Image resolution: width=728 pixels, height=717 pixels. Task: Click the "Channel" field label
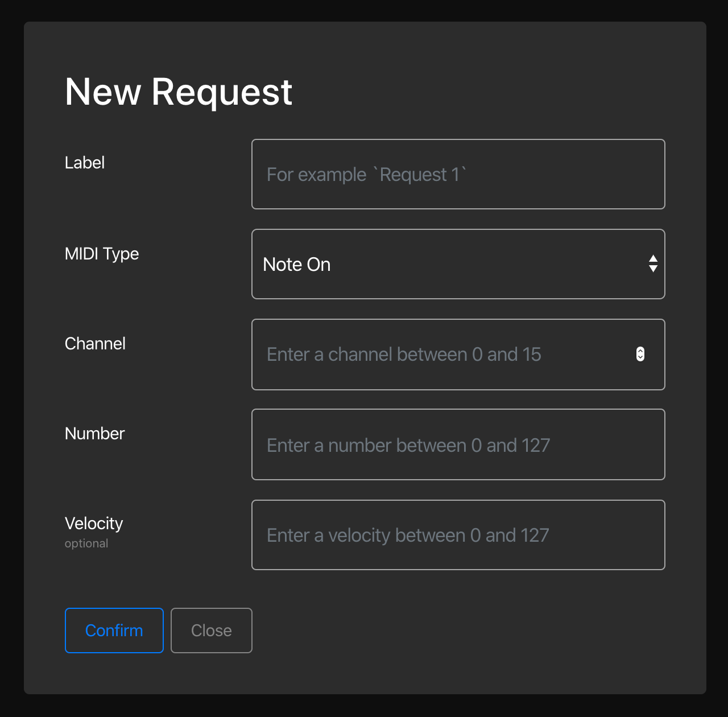pyautogui.click(x=95, y=344)
